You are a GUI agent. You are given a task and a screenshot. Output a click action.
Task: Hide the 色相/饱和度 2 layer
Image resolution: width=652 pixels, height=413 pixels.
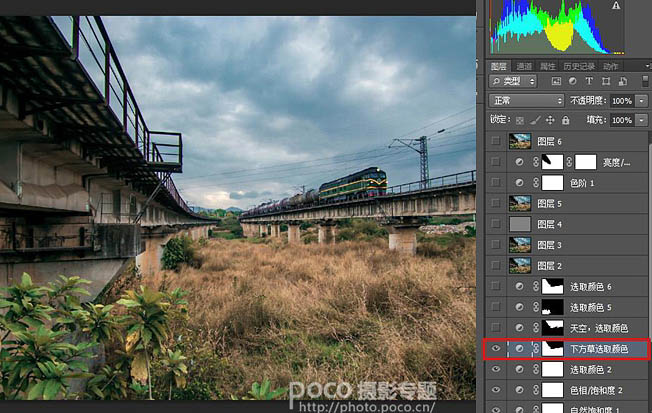496,390
